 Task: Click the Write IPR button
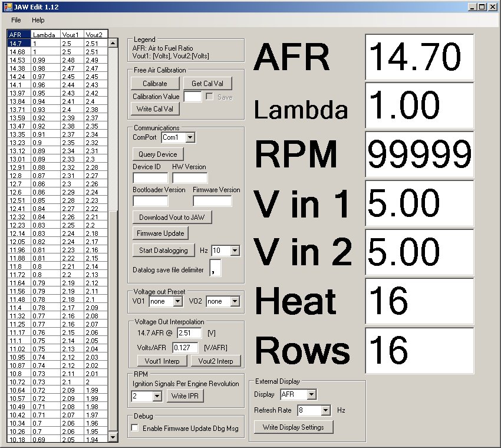[185, 396]
